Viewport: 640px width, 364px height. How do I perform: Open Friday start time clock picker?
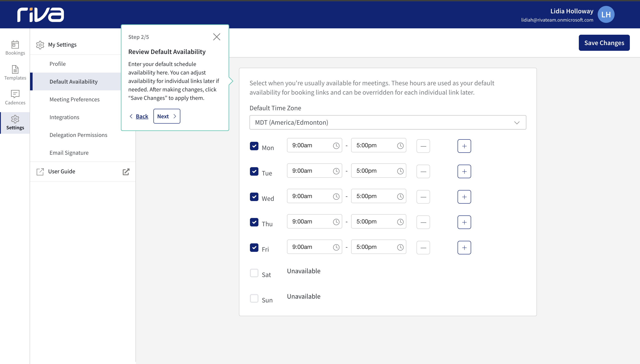(x=336, y=247)
